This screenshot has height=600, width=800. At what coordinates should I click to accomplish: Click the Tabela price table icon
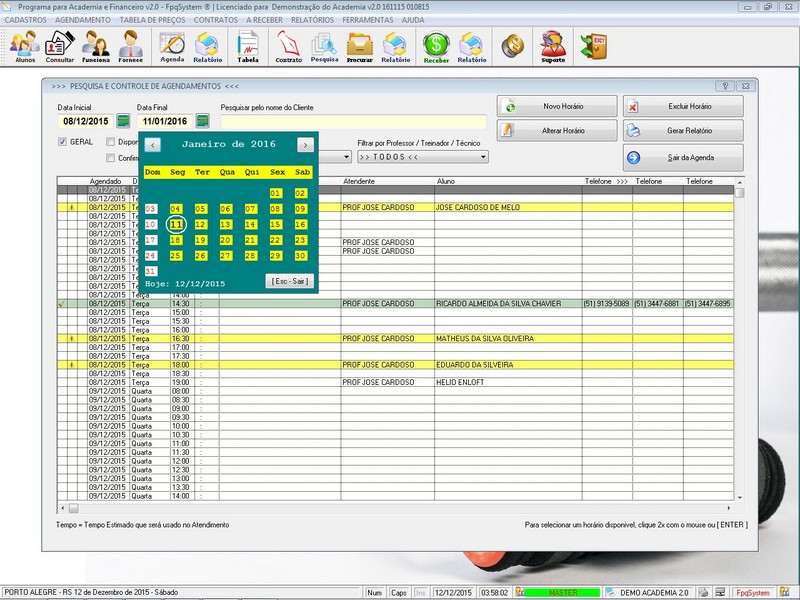pos(247,46)
